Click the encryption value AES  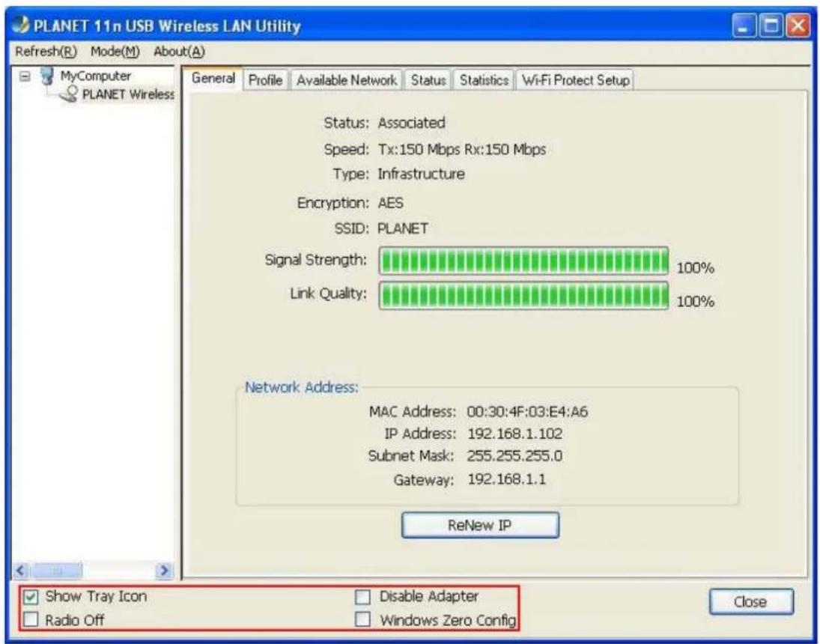(x=390, y=202)
